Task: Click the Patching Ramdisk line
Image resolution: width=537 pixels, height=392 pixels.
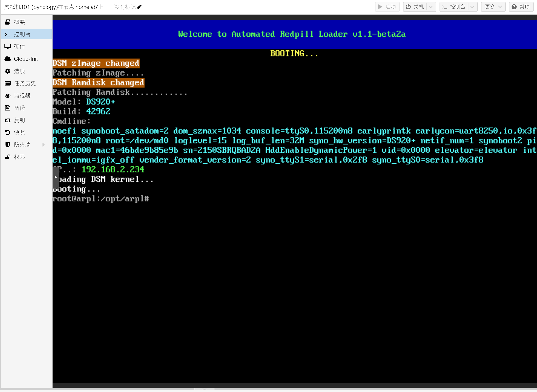Action: pos(120,92)
